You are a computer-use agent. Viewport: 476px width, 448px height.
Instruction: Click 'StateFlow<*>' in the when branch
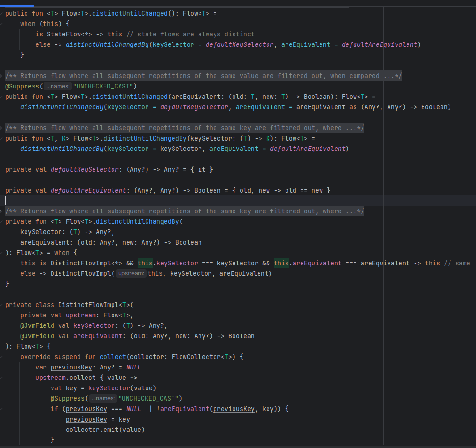(x=69, y=35)
